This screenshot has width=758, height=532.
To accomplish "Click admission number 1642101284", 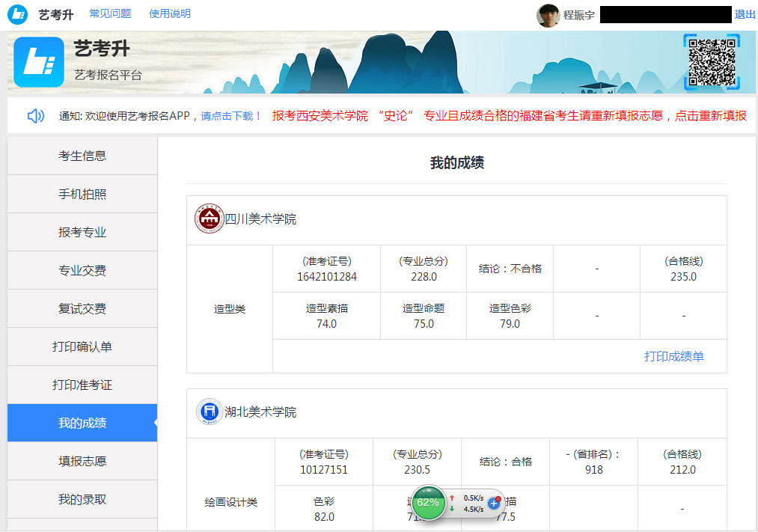I will pos(327,276).
